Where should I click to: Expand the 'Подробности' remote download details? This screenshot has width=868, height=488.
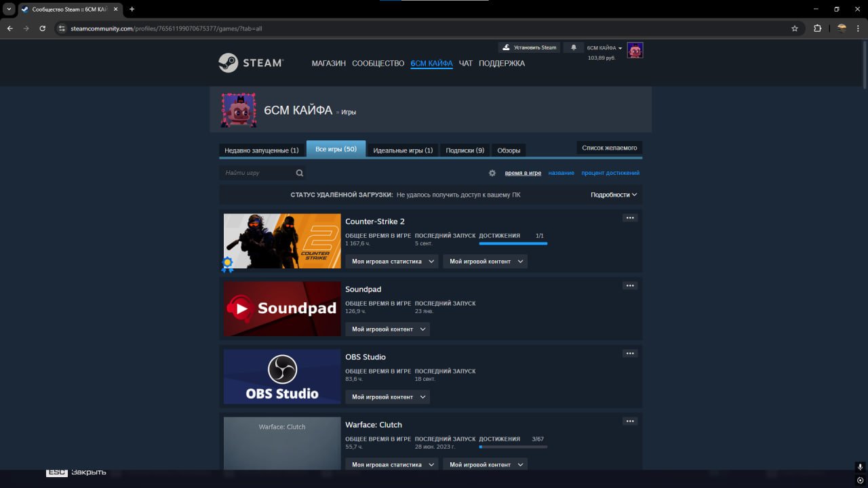pos(614,195)
